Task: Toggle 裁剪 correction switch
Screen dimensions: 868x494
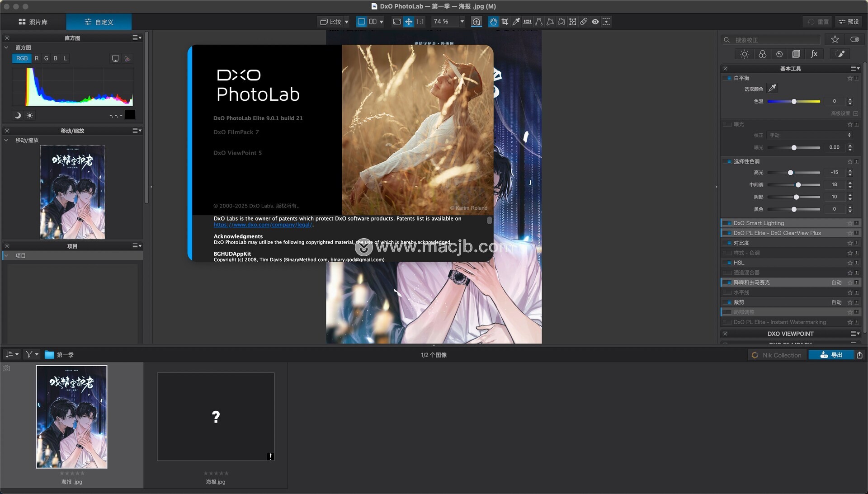Action: (x=727, y=302)
